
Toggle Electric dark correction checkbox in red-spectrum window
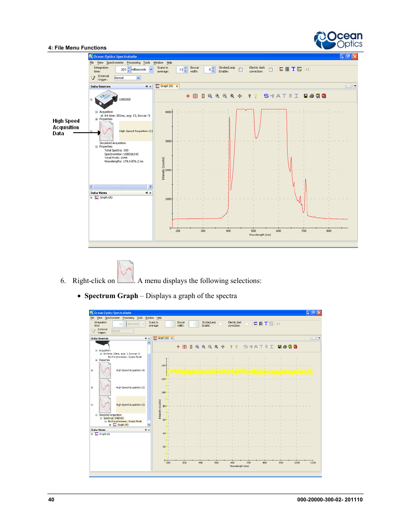271,69
